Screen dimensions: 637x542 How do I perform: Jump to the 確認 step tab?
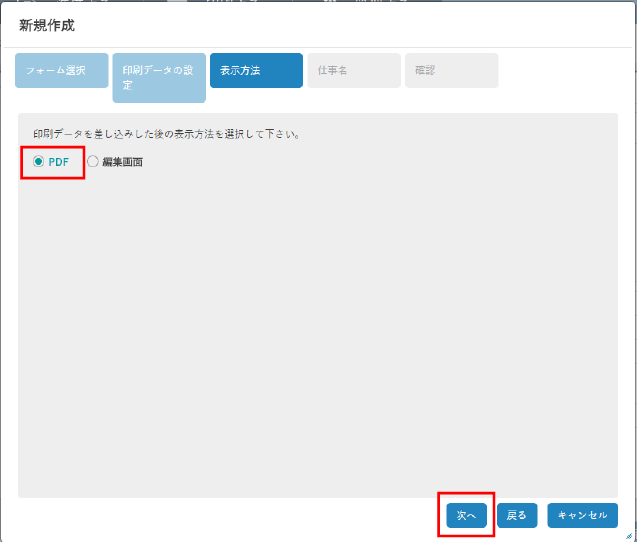tap(451, 70)
